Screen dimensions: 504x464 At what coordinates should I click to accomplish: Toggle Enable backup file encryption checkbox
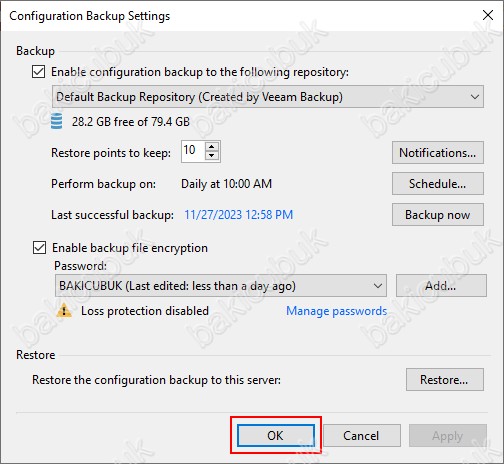(x=39, y=248)
